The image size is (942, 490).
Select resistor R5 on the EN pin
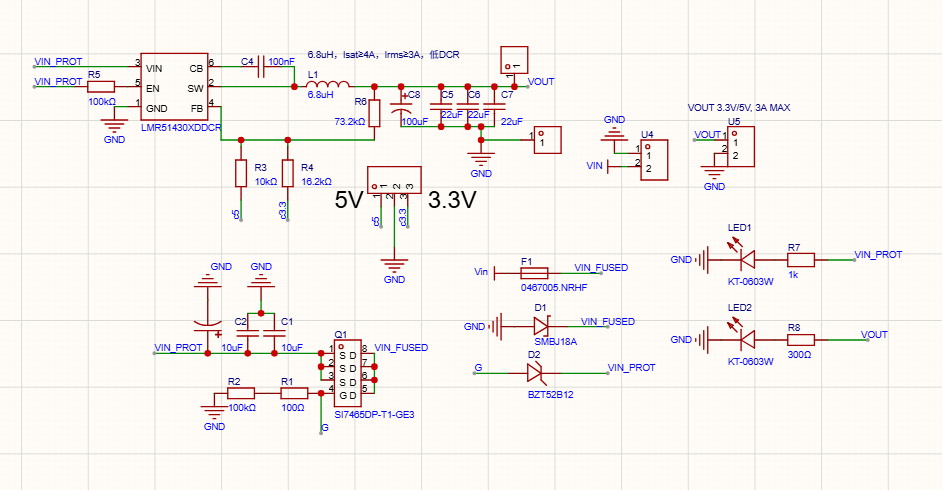click(101, 87)
